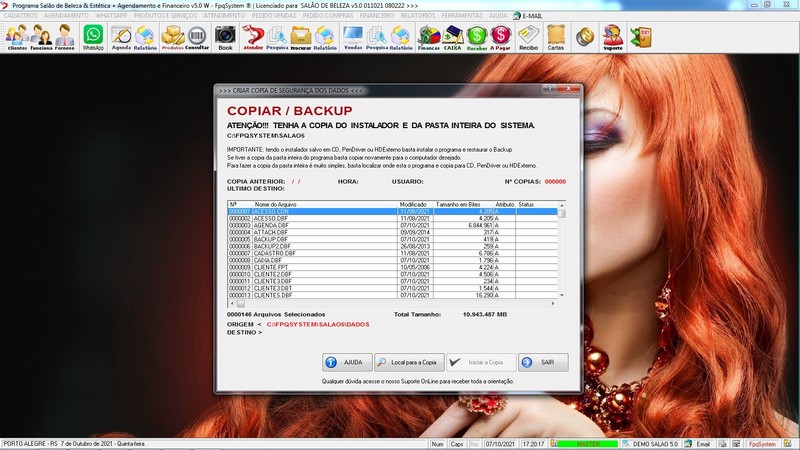Click the FpqSystem status bar link

click(x=762, y=444)
